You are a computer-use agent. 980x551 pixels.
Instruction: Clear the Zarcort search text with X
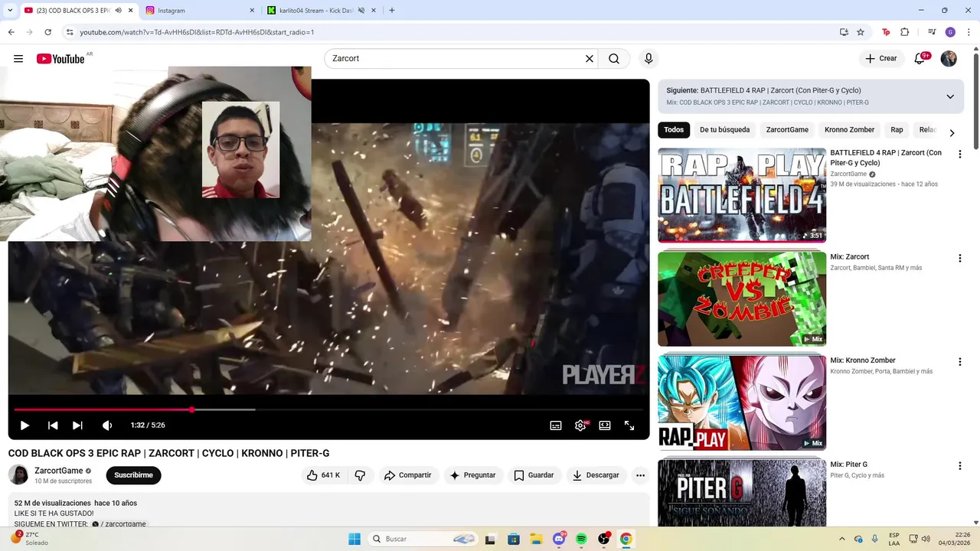pyautogui.click(x=590, y=59)
